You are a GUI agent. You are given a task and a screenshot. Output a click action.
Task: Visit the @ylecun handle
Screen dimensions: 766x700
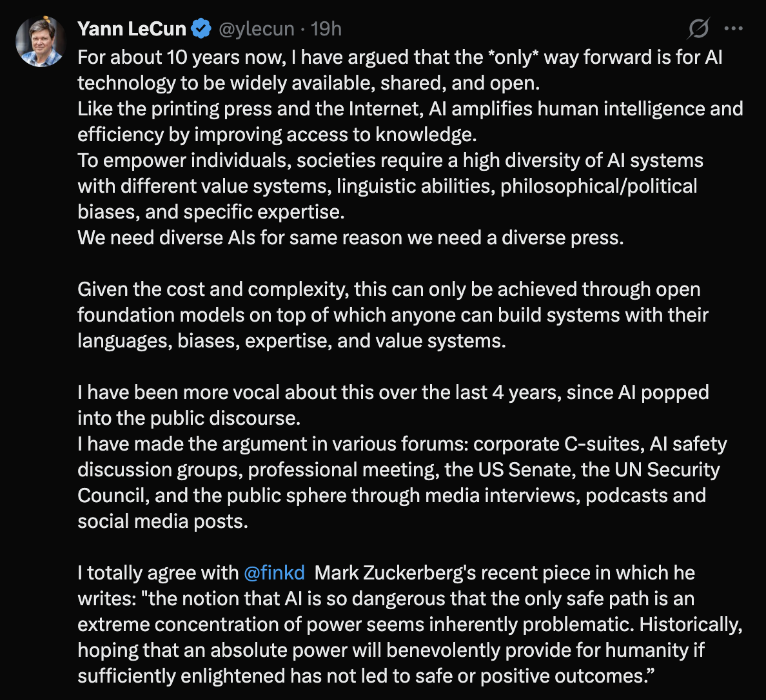(257, 29)
